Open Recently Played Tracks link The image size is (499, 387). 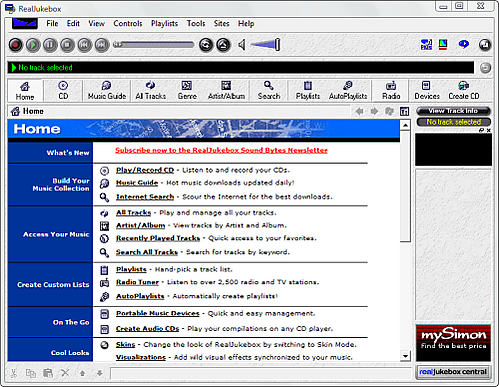pyautogui.click(x=158, y=238)
